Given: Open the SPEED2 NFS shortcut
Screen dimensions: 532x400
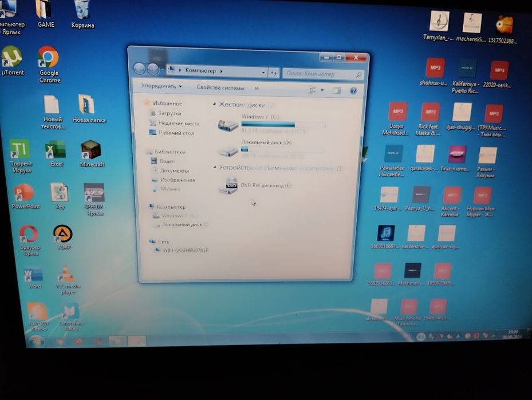Looking at the screenshot, I should [x=94, y=199].
